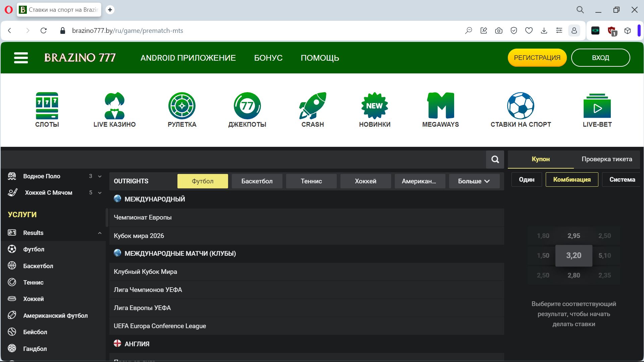The width and height of the screenshot is (644, 362).
Task: Select the Футбол outrights filter
Action: (x=203, y=181)
